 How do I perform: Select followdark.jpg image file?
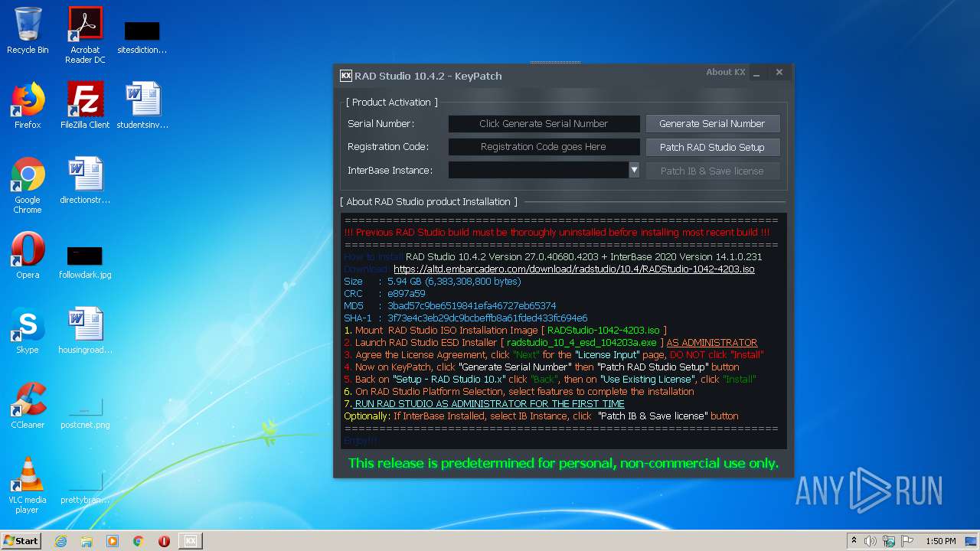[85, 261]
